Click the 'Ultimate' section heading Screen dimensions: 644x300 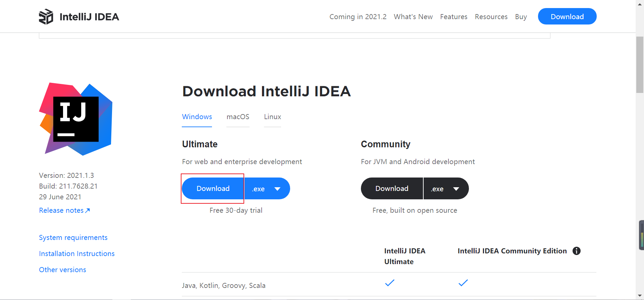tap(200, 144)
